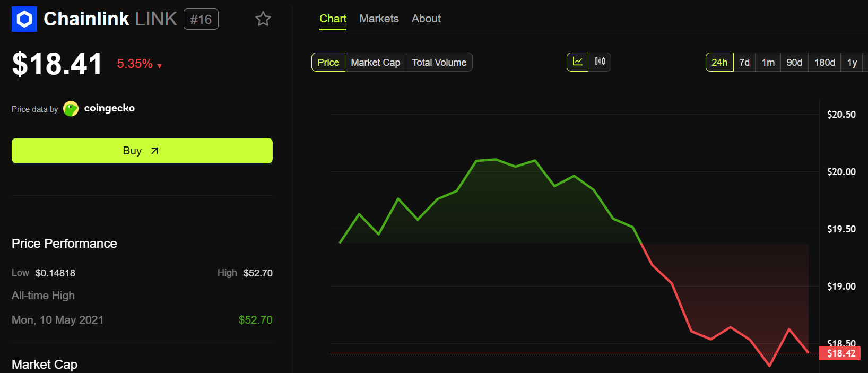The image size is (868, 373).
Task: Switch to the Markets tab
Action: point(379,19)
